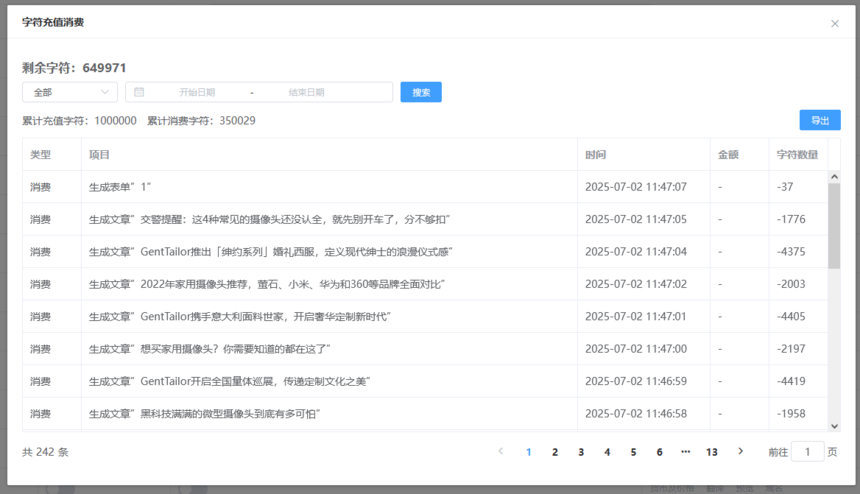
Task: Click the calendar icon in date range
Action: pos(139,92)
